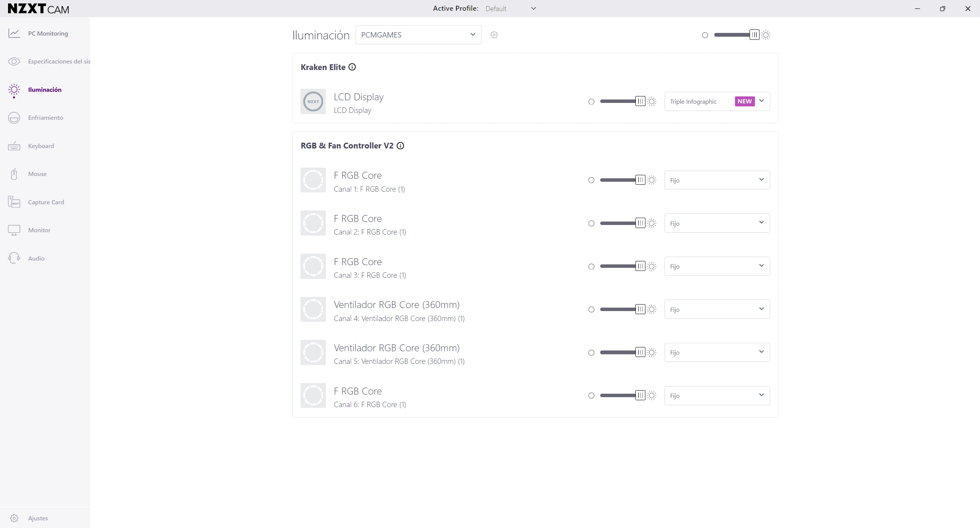Switch to Enfriamiento section
Viewport: 980px width, 528px height.
point(45,118)
